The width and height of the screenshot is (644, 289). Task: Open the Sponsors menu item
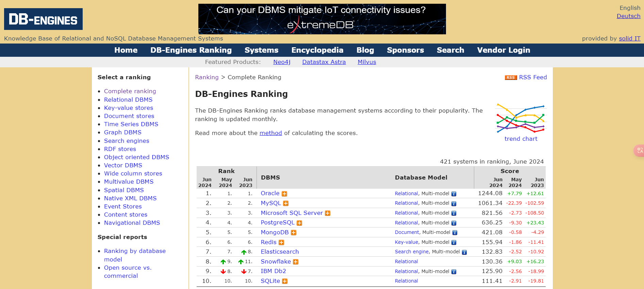click(x=405, y=50)
